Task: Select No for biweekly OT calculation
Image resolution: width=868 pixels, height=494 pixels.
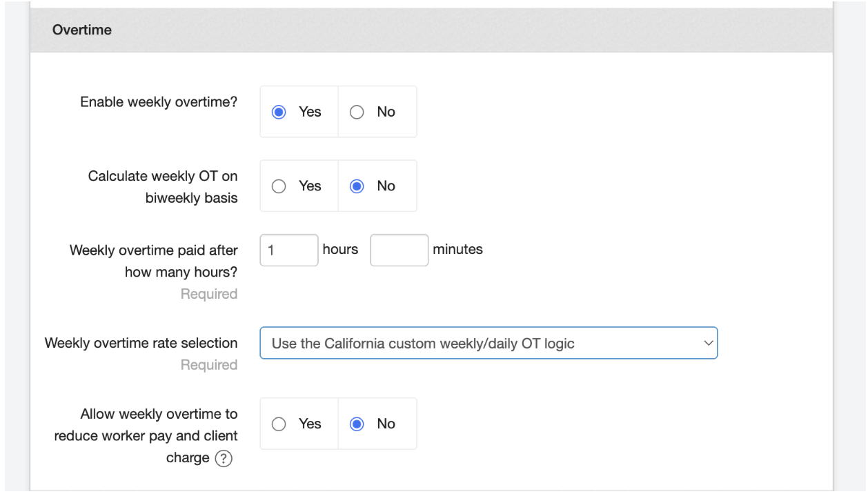Action: [357, 186]
